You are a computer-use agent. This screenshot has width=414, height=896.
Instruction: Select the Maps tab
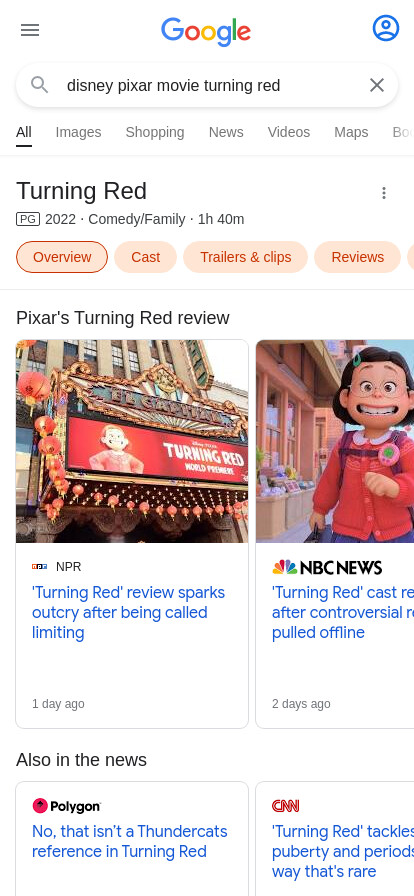[351, 132]
